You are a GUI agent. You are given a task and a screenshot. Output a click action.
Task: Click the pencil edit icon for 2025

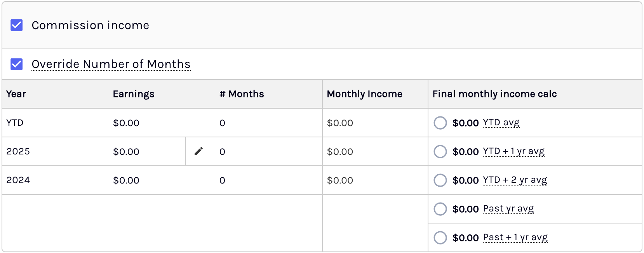(198, 151)
